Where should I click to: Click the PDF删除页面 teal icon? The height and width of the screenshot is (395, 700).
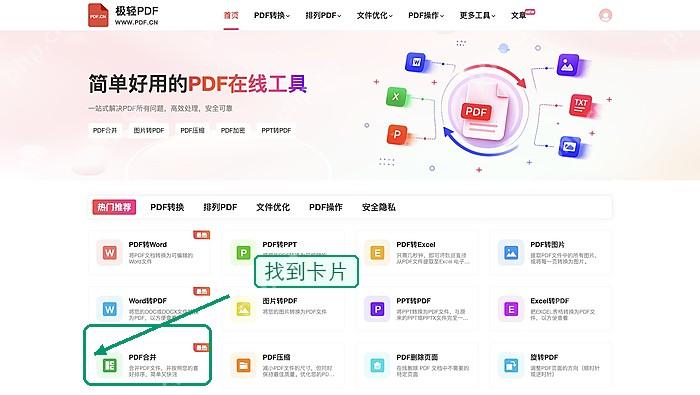pos(377,366)
